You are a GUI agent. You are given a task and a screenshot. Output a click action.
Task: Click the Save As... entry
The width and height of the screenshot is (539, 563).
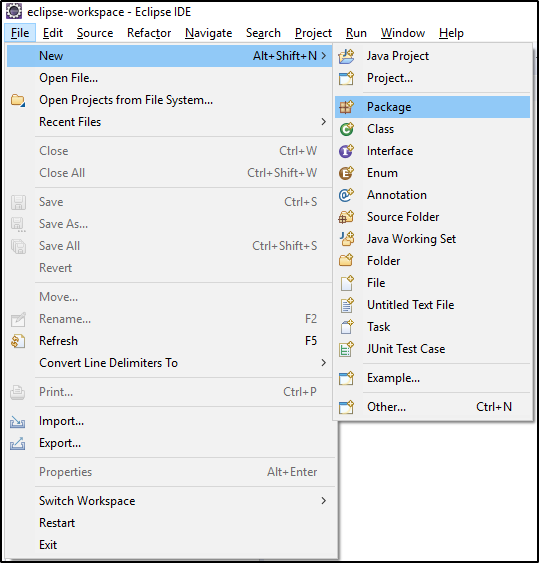pyautogui.click(x=169, y=224)
